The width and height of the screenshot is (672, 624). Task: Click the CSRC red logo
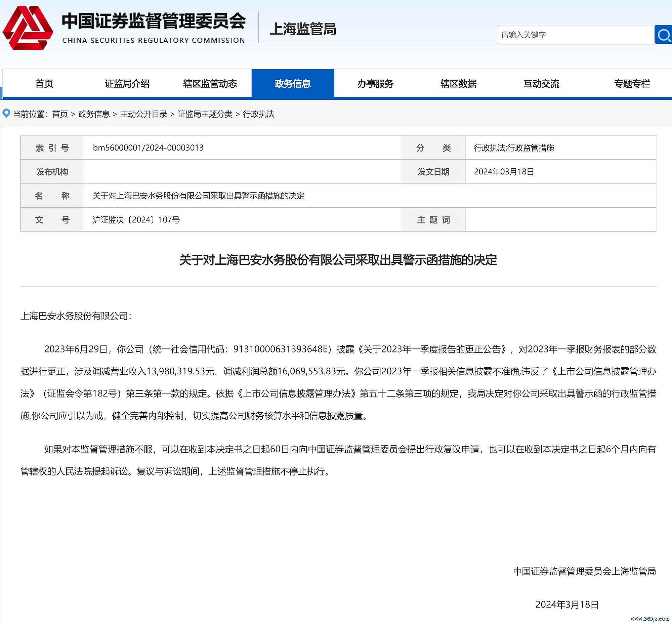(x=28, y=28)
